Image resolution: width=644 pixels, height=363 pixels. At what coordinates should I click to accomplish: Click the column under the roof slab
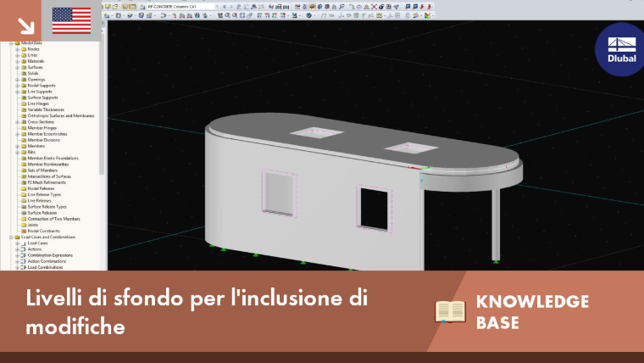tap(496, 224)
